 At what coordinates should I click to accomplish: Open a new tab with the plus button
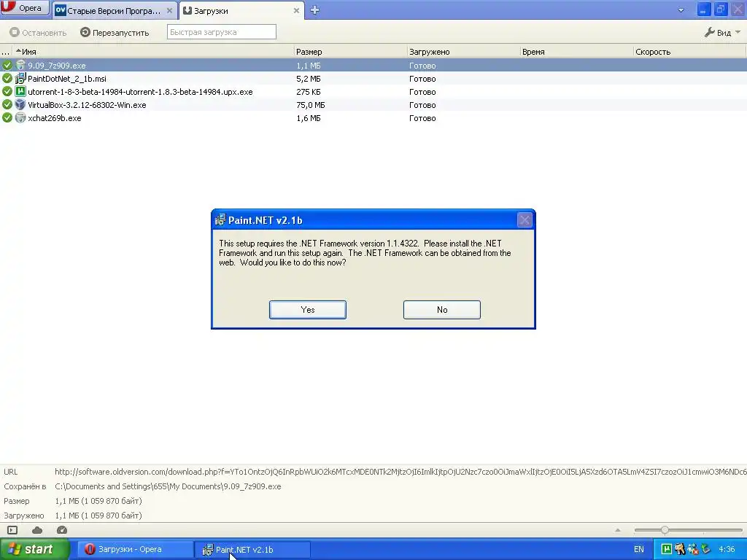tap(315, 10)
